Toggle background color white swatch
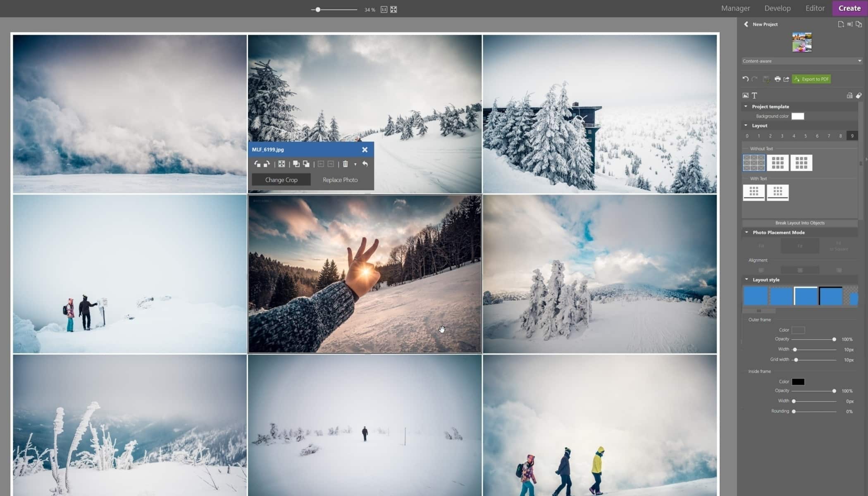The height and width of the screenshot is (496, 868). [797, 116]
